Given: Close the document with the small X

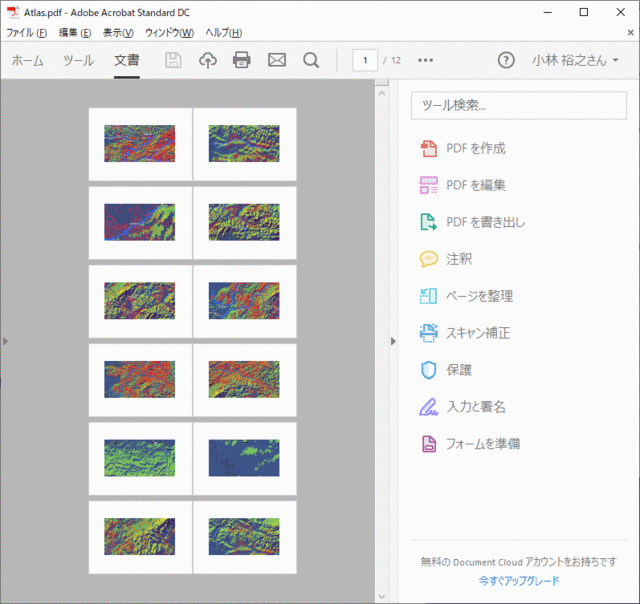Looking at the screenshot, I should point(630,32).
